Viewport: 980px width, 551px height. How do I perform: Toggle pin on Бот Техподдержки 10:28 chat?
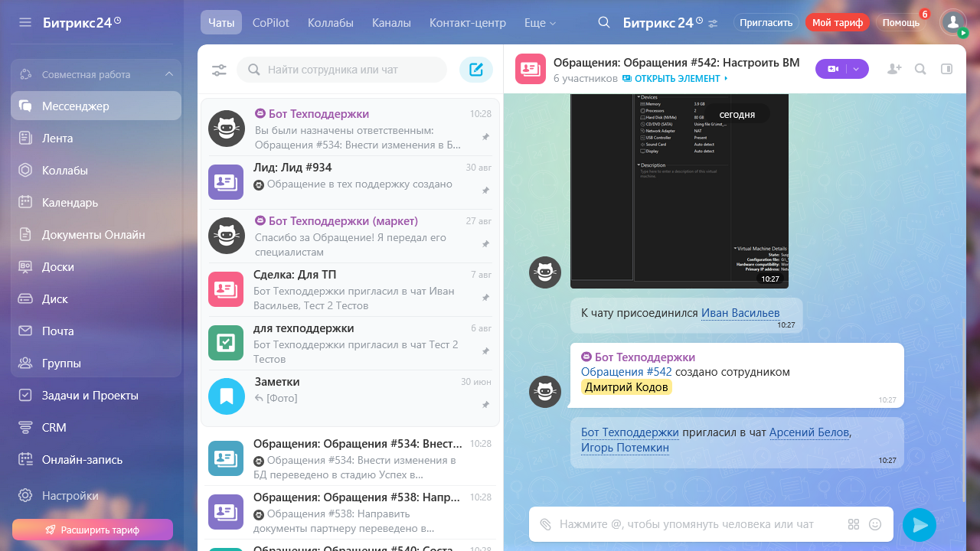[x=485, y=137]
